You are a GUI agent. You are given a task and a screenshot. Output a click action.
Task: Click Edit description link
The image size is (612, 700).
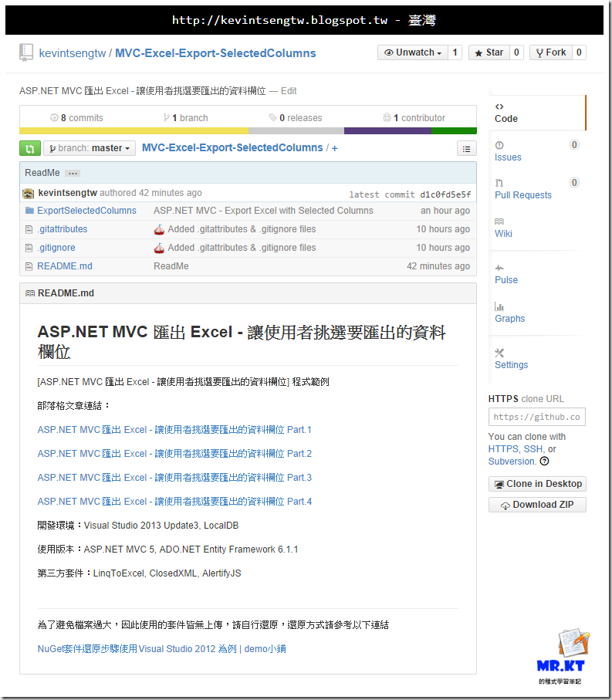289,90
